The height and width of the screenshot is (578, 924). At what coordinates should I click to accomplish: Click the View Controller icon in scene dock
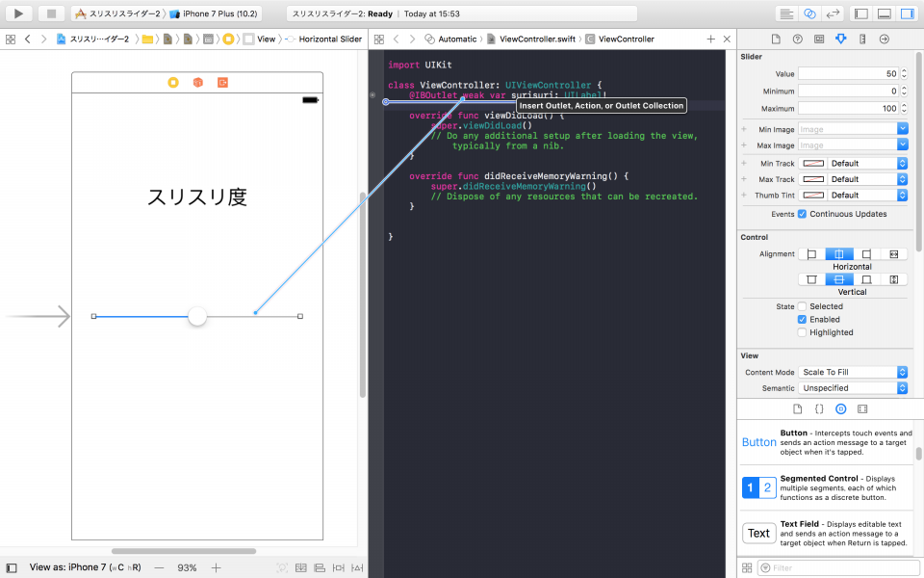tap(173, 83)
